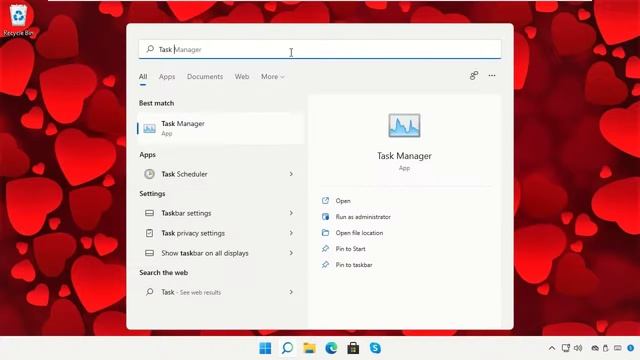The image size is (640, 360).
Task: Select Task Manager best match result
Action: point(220,128)
